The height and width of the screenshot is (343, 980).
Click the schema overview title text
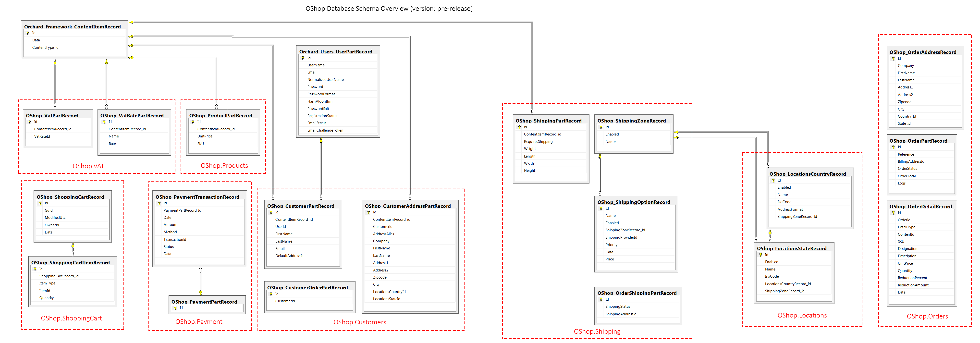pos(389,8)
